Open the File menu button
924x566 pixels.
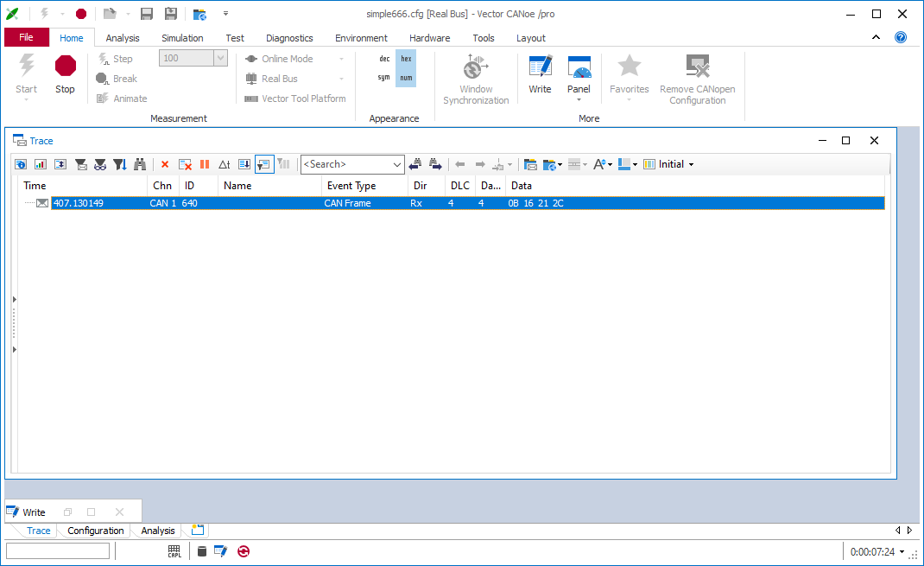pos(26,37)
